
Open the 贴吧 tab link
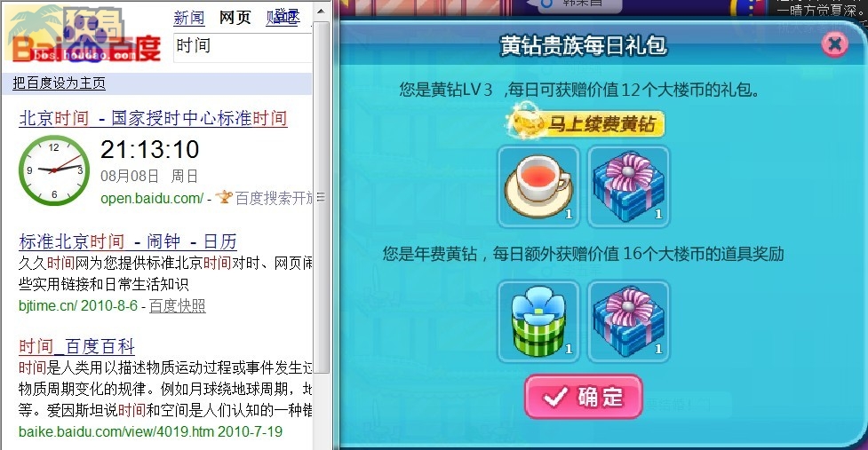click(x=283, y=17)
